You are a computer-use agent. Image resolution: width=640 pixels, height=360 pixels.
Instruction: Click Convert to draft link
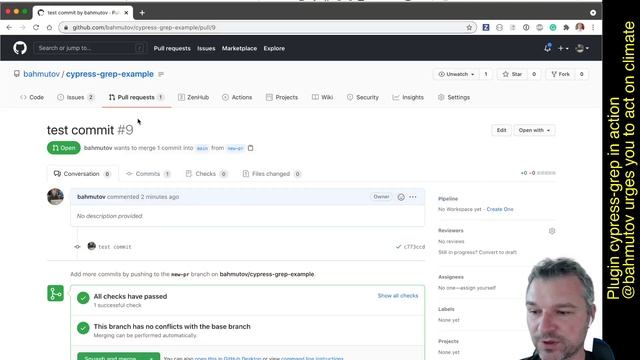click(x=498, y=252)
